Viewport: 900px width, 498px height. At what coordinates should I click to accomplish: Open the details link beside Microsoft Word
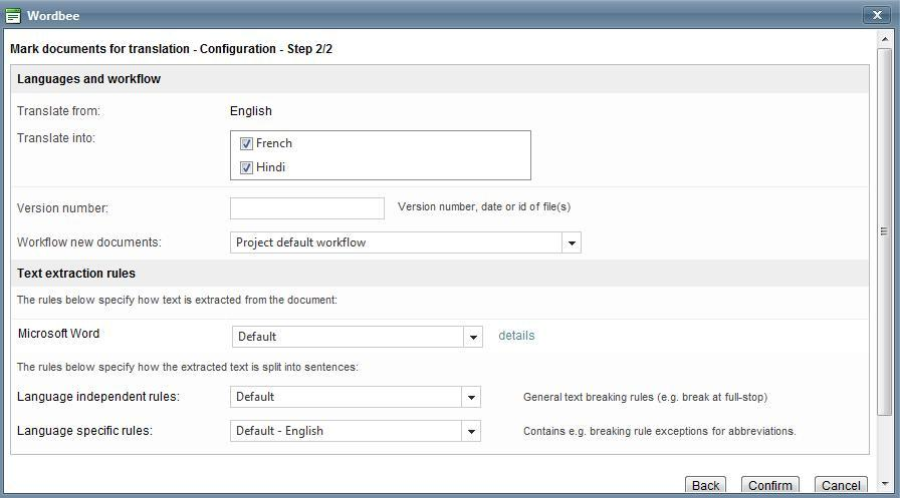pyautogui.click(x=516, y=336)
